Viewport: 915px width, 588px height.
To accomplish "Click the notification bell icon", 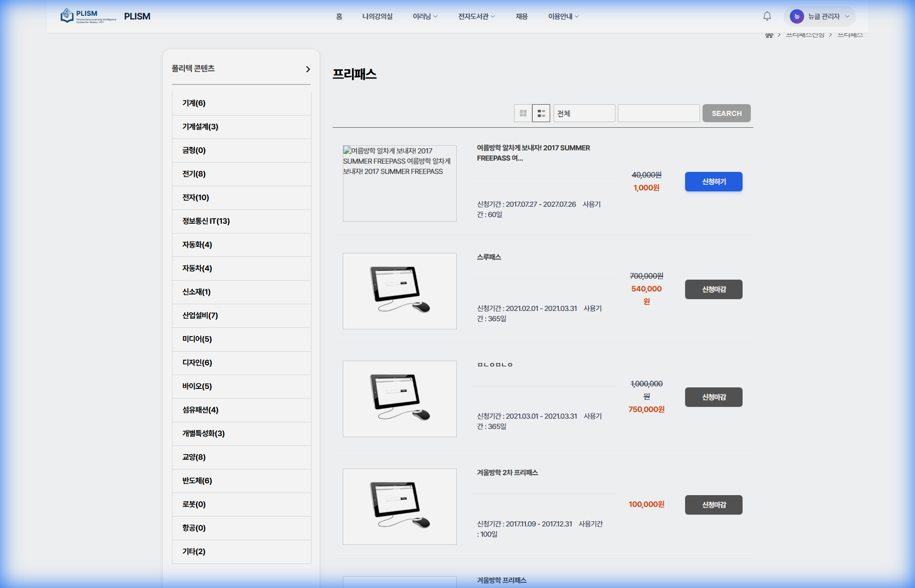I will [x=767, y=16].
